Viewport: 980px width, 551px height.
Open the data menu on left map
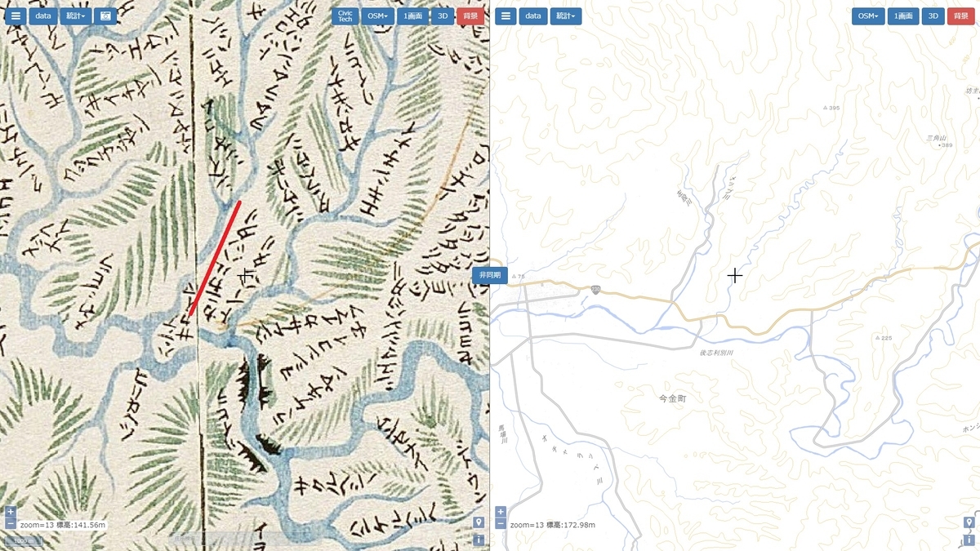point(42,16)
